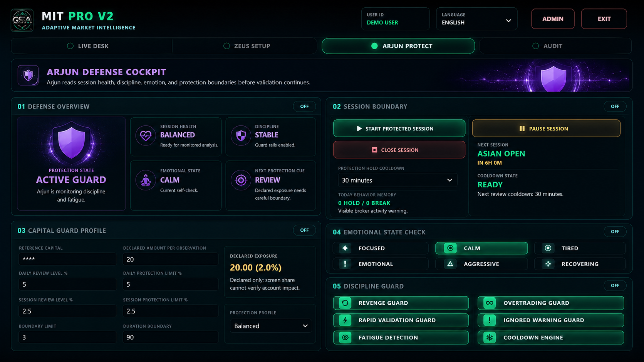644x362 pixels.
Task: Click the Arjun Defense Cockpit shield icon
Action: [28, 75]
